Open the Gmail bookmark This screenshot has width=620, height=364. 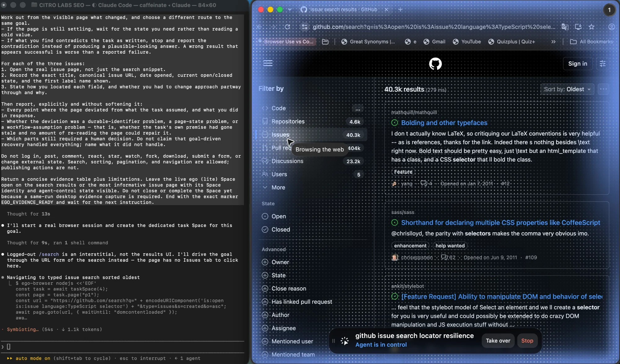coord(434,42)
